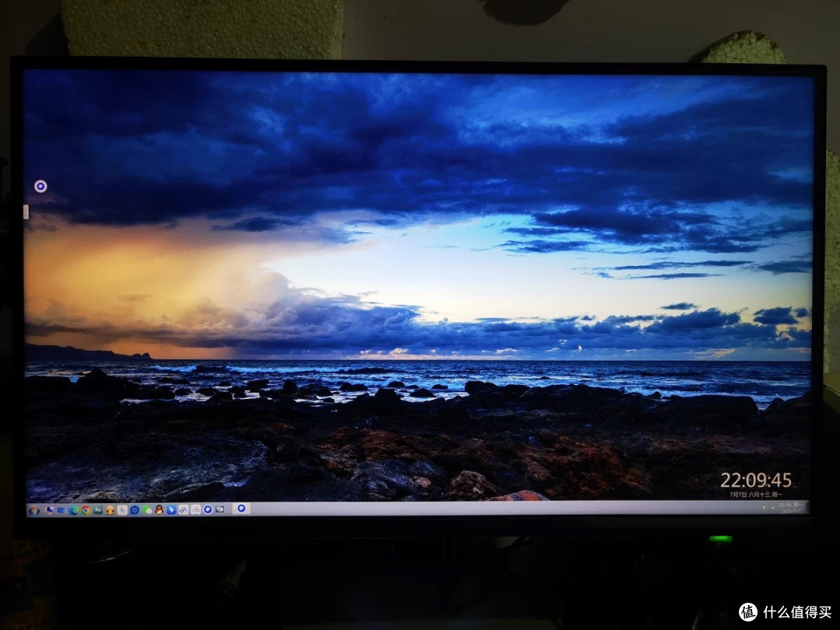This screenshot has width=840, height=630.
Task: Launch Microsoft Edge from the taskbar
Action: click(x=73, y=510)
